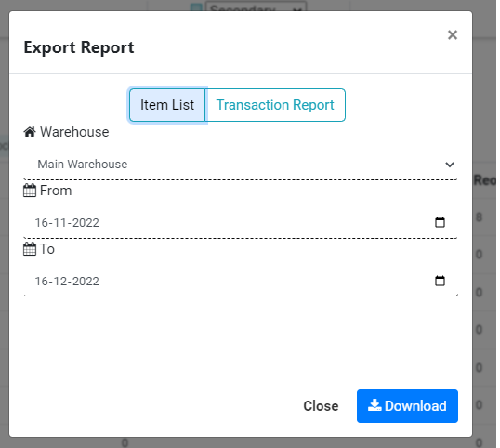Viewport: 500px width, 448px height.
Task: Open the Main Warehouse dropdown
Action: click(x=241, y=165)
